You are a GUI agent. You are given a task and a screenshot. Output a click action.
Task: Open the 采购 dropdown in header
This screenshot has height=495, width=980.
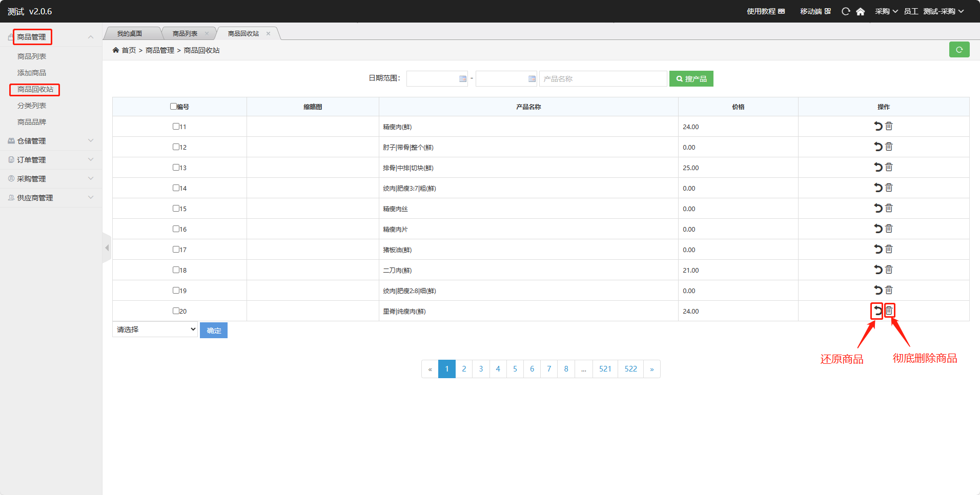coord(886,11)
